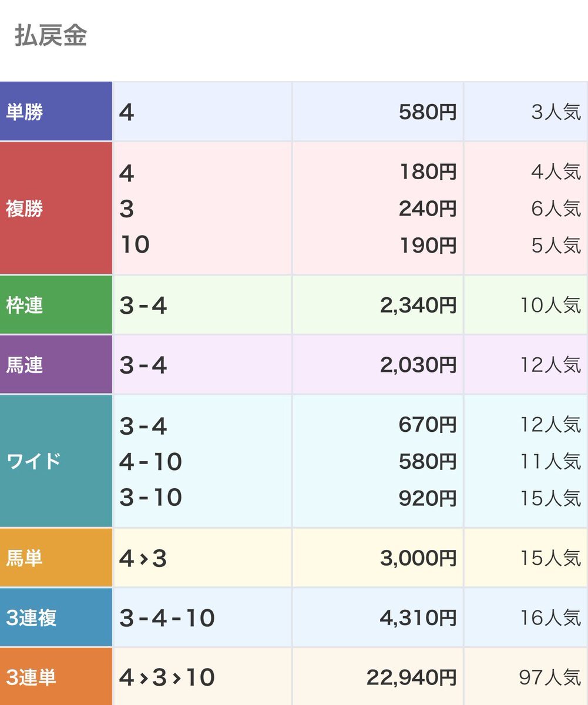Click the 2,030円 馬連 payout amount
588x705 pixels.
418,365
